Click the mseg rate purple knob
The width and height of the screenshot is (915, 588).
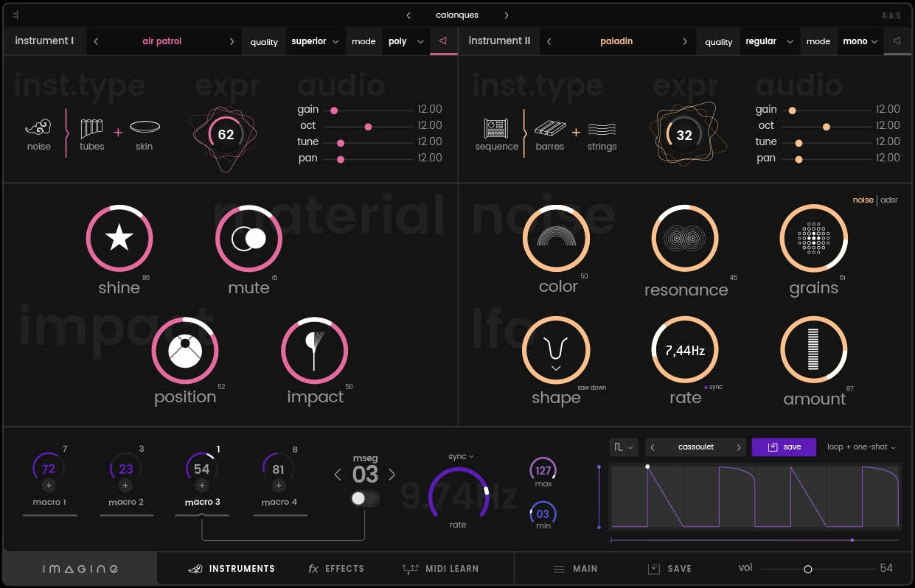(x=458, y=491)
